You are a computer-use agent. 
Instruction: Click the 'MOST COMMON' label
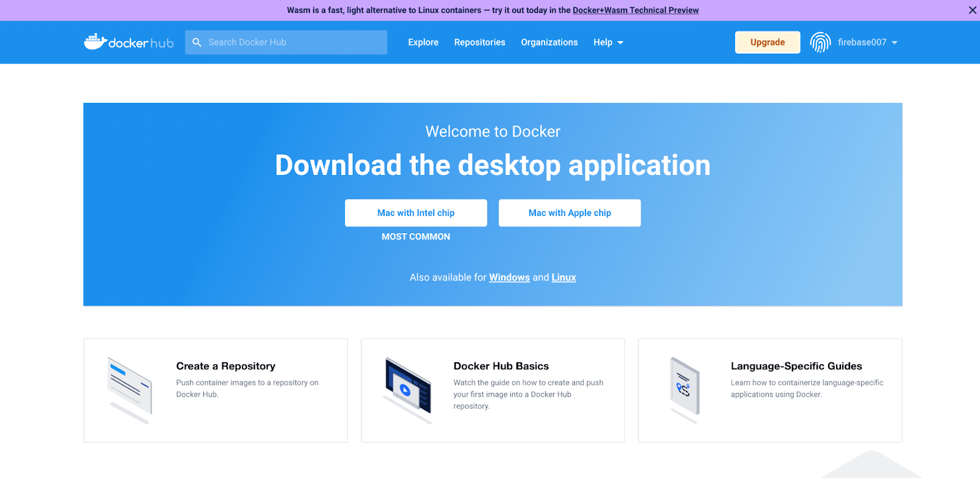[x=416, y=237]
